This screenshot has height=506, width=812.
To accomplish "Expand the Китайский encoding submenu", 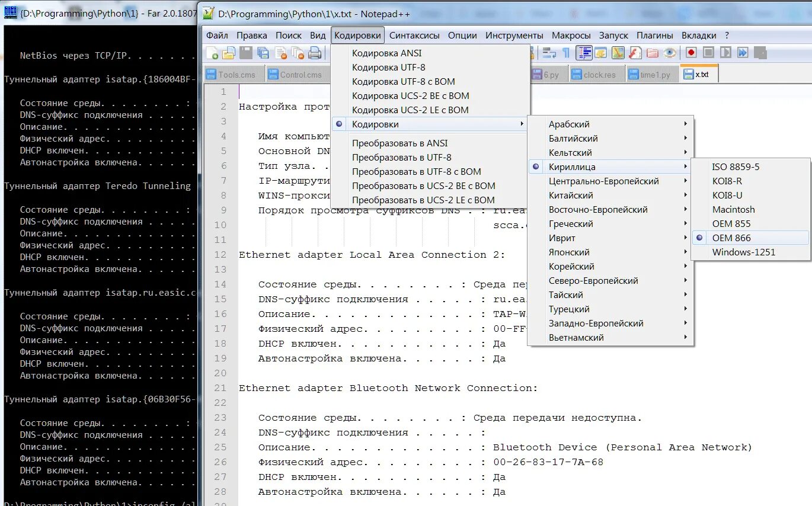I will (610, 195).
